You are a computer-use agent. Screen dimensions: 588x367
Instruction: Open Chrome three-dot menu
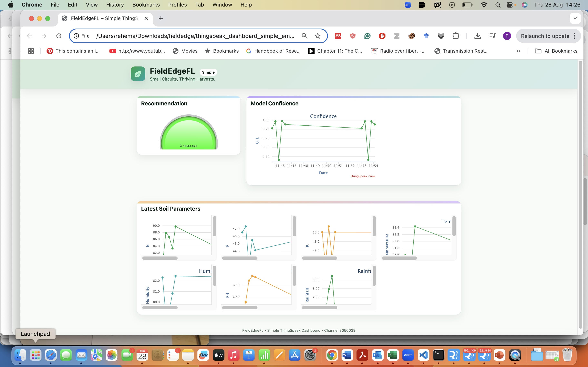pyautogui.click(x=575, y=36)
